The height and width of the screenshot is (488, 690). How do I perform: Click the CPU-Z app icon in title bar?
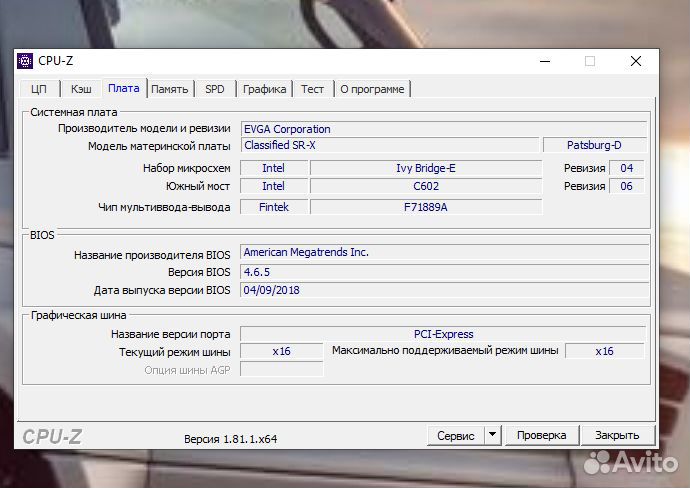point(25,61)
